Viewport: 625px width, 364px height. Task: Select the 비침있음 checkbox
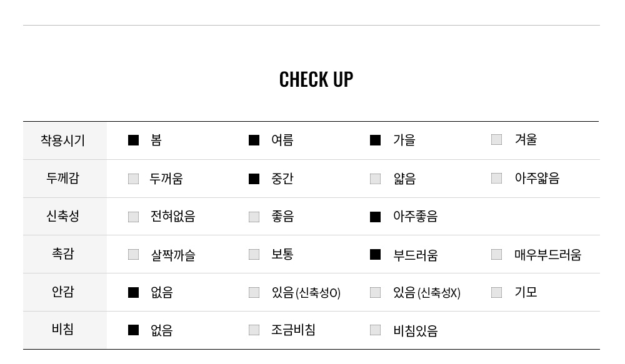point(375,330)
